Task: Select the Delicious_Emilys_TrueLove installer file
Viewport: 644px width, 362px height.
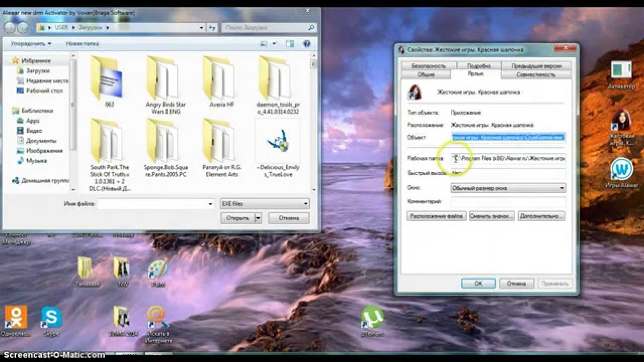Action: pos(278,148)
